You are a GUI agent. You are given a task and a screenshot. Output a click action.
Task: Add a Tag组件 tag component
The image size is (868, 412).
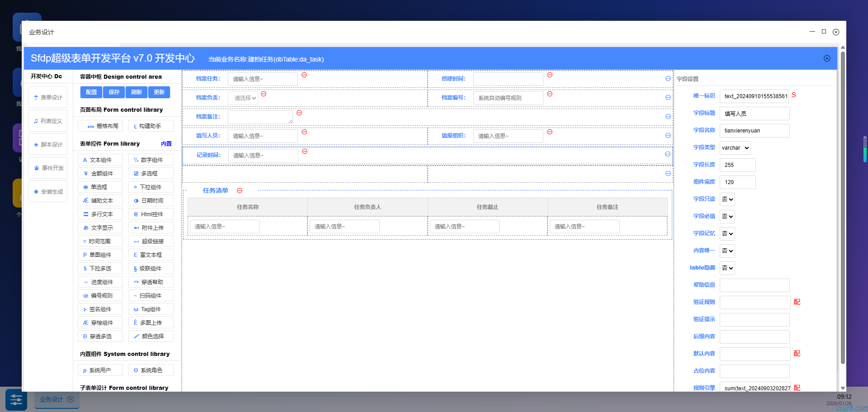point(151,309)
